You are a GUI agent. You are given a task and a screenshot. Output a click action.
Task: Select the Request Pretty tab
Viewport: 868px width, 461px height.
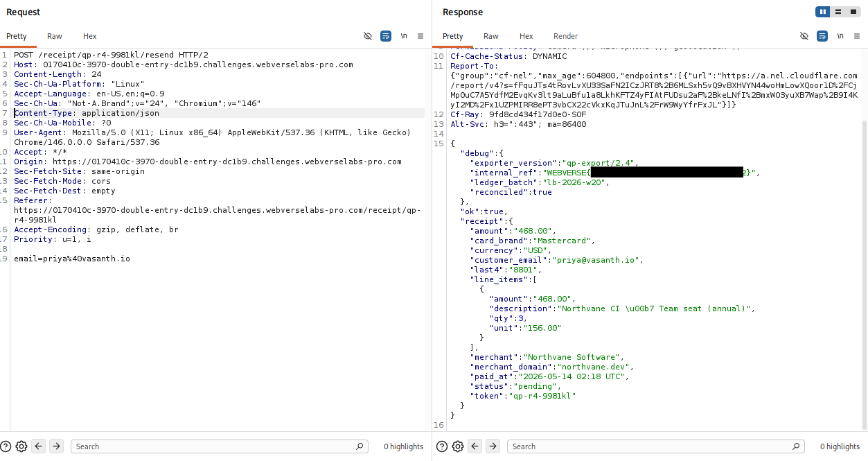point(17,36)
